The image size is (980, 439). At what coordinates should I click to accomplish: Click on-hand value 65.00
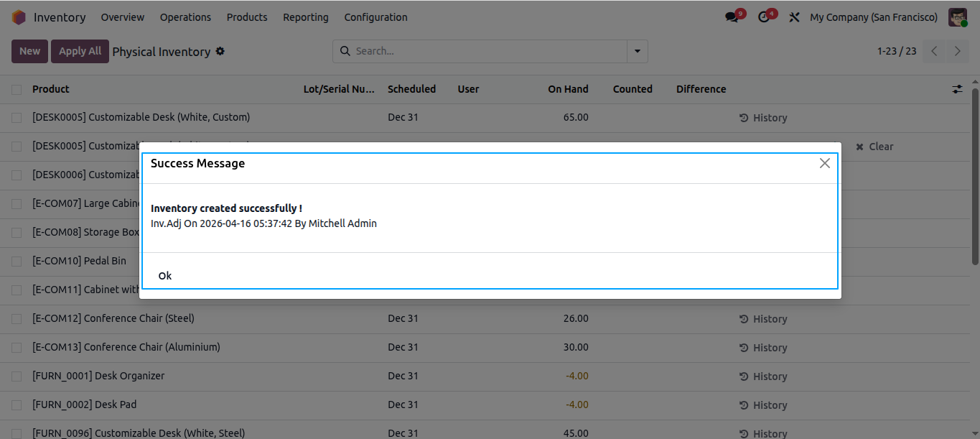576,117
